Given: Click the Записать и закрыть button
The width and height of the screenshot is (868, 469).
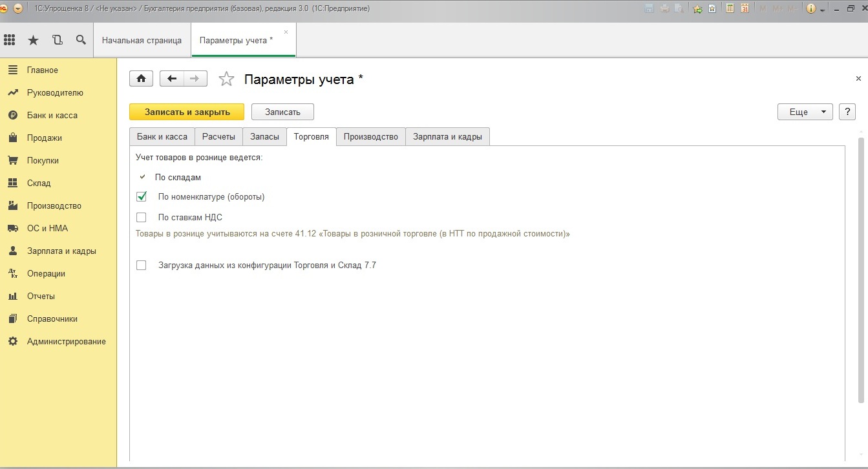Looking at the screenshot, I should [x=187, y=112].
